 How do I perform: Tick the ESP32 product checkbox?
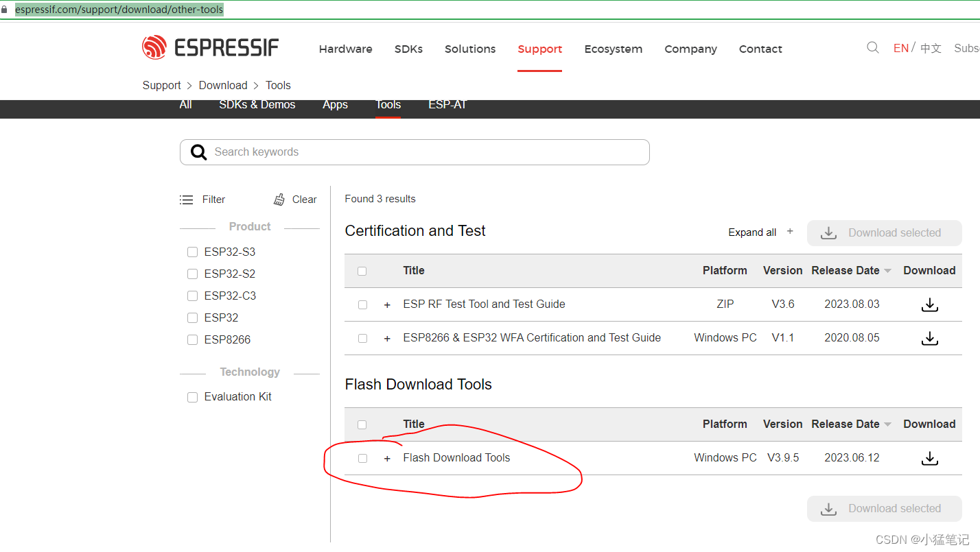(x=192, y=318)
